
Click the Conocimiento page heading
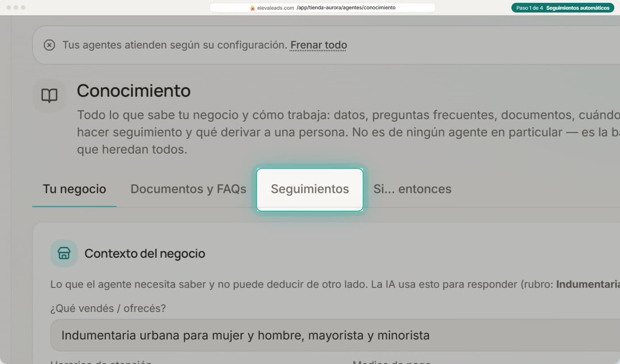click(x=134, y=91)
